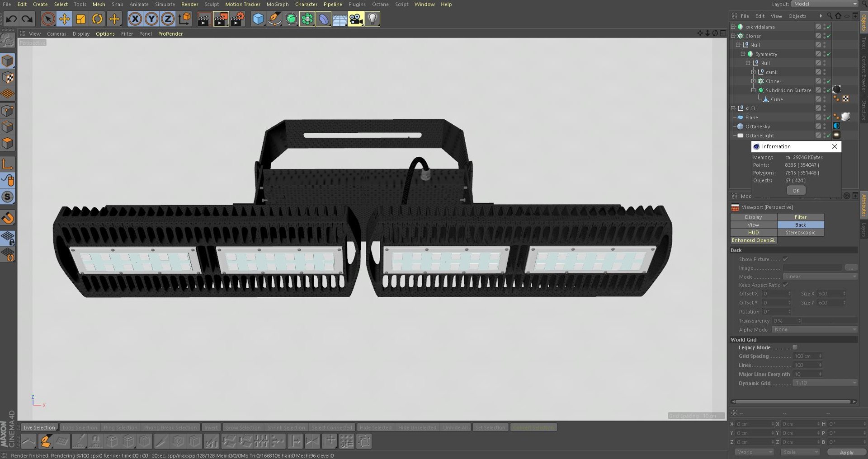
Task: Open the World coordinate system dropdown
Action: pos(754,452)
